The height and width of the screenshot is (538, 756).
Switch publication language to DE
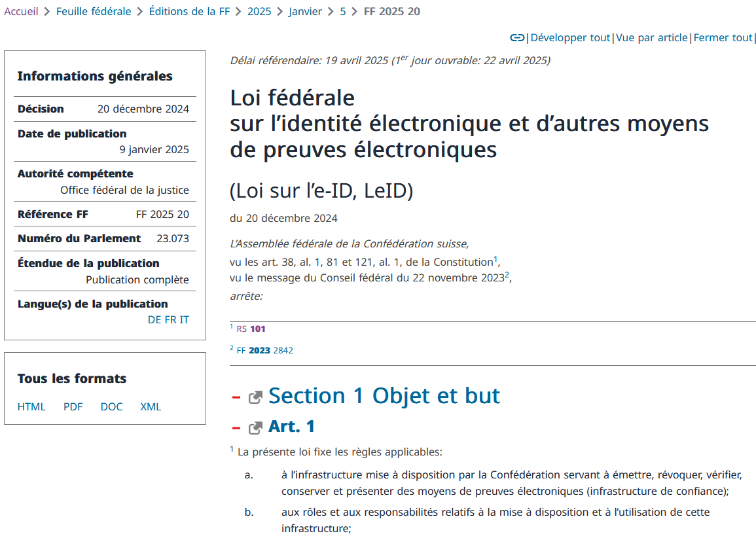click(154, 320)
